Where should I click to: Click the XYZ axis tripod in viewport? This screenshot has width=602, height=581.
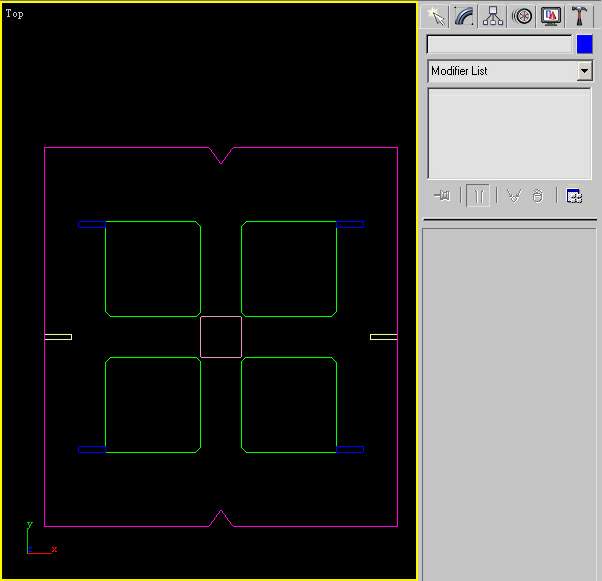[41, 538]
